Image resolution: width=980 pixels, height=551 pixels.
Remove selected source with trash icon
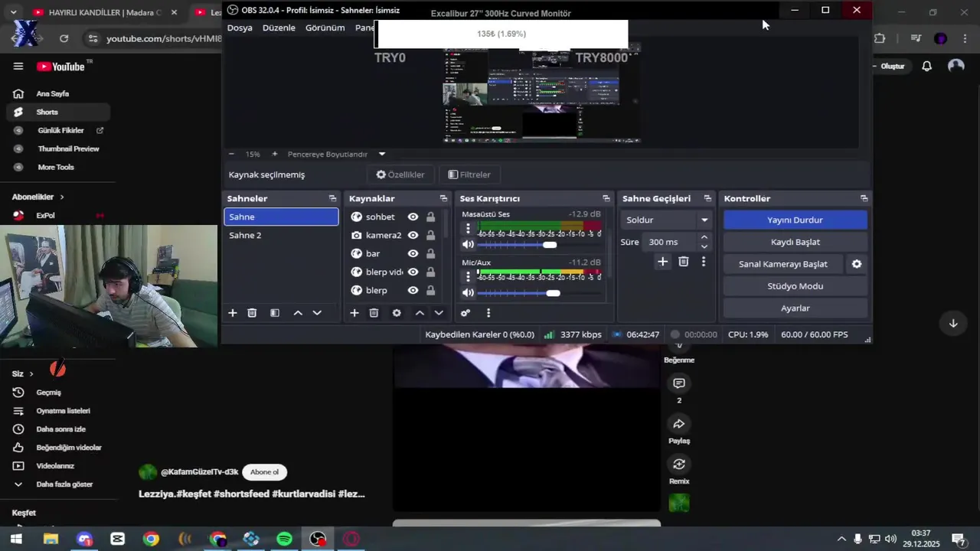(x=374, y=313)
